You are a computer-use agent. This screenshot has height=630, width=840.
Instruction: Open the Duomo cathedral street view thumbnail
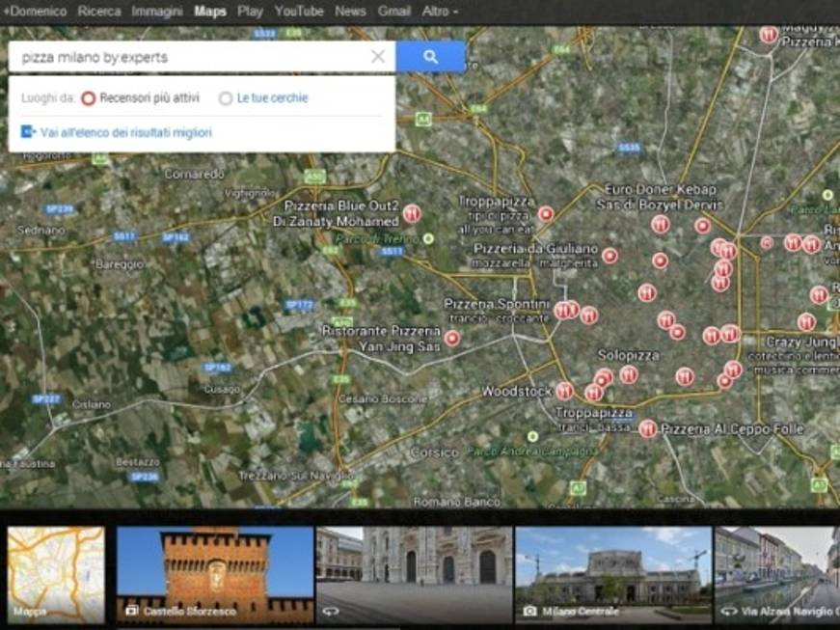click(x=414, y=575)
